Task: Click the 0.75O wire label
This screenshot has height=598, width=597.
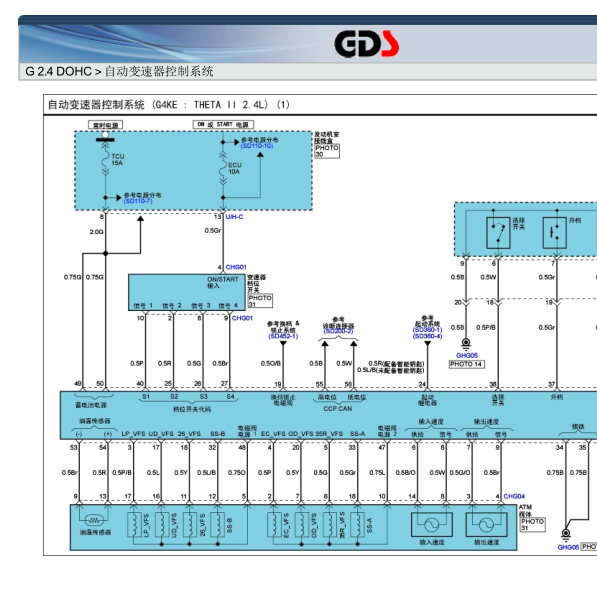Action: [x=237, y=473]
